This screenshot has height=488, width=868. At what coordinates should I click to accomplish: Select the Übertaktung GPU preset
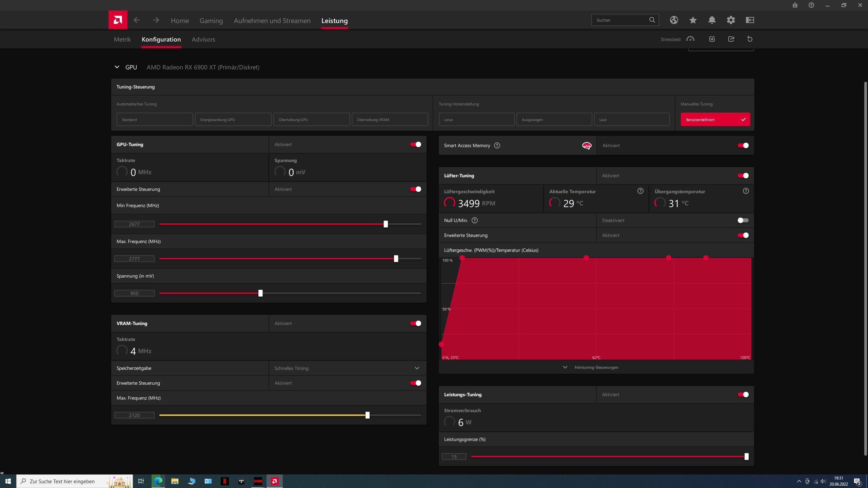pyautogui.click(x=311, y=120)
